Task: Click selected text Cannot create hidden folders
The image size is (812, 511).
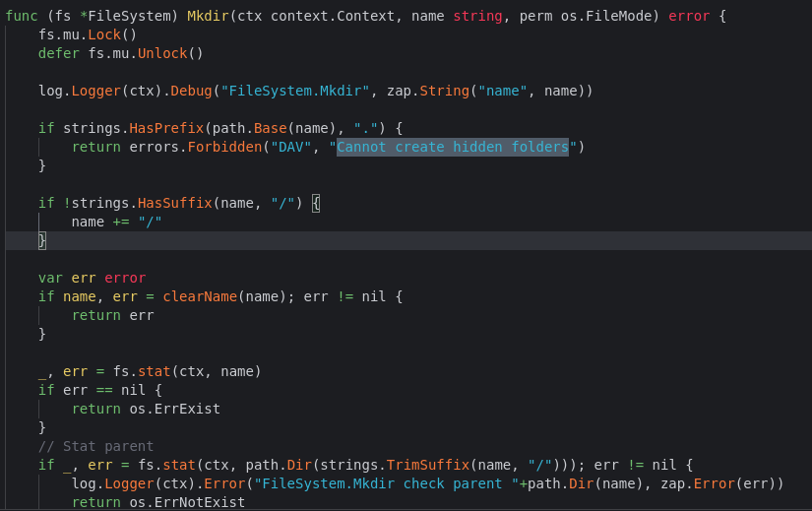Action: (x=453, y=147)
